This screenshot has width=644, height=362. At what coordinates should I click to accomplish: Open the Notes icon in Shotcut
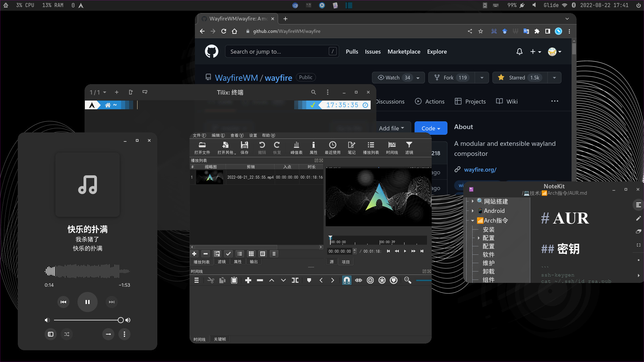pyautogui.click(x=352, y=145)
